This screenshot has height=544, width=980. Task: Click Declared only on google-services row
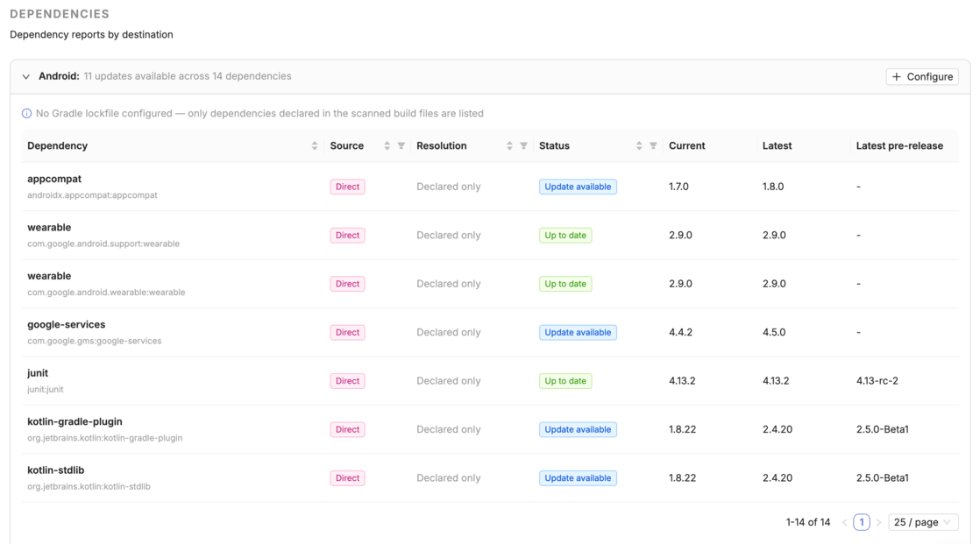(449, 332)
